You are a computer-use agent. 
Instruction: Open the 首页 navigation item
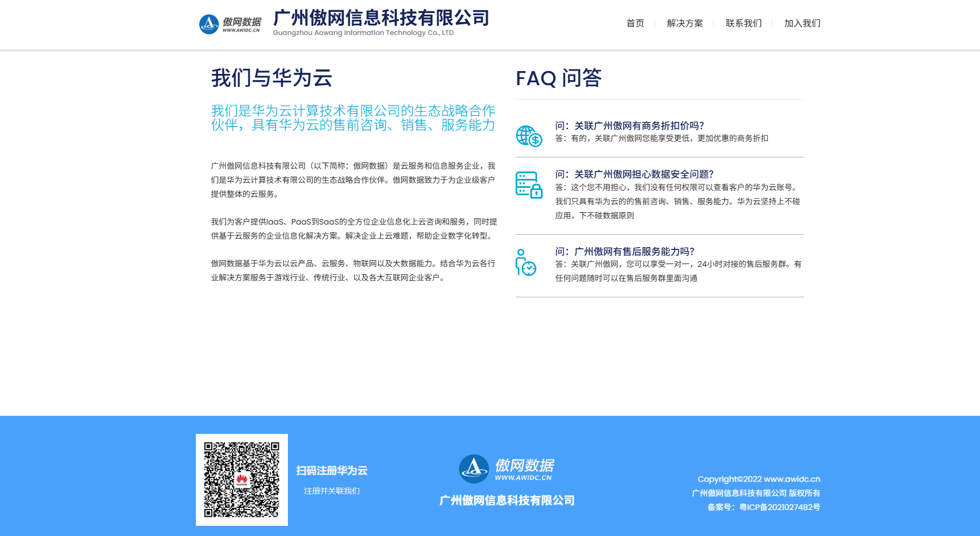pos(635,23)
